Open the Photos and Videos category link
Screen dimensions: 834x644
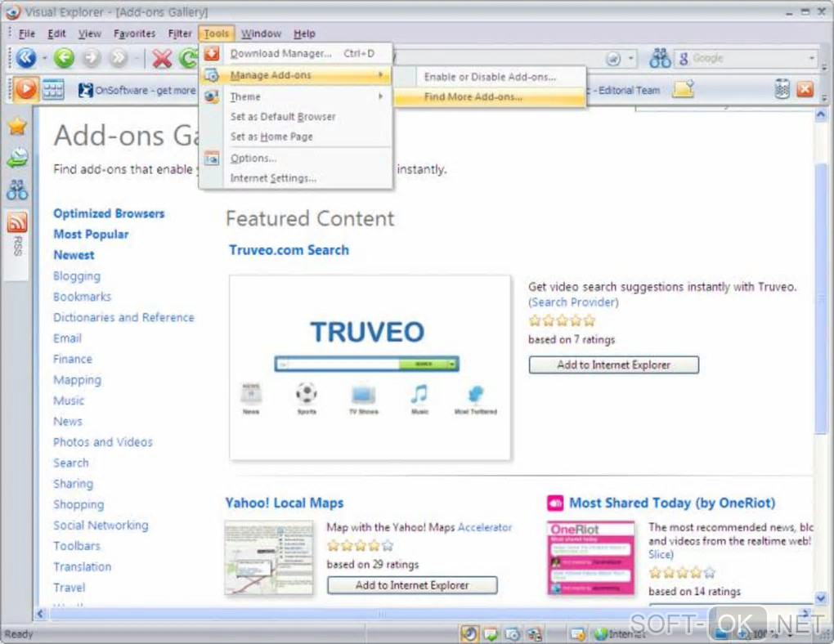point(103,442)
